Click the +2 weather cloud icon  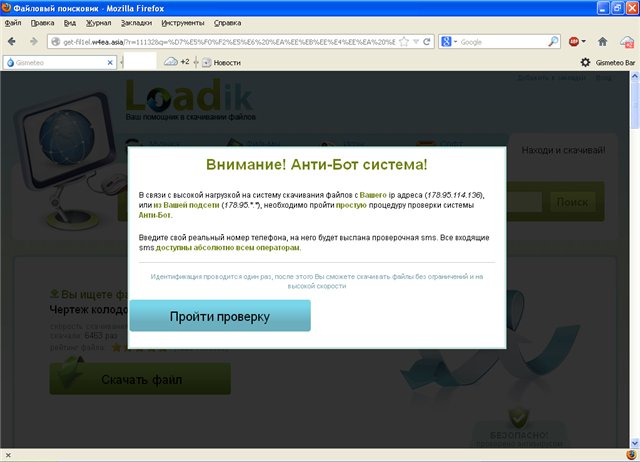coord(170,62)
